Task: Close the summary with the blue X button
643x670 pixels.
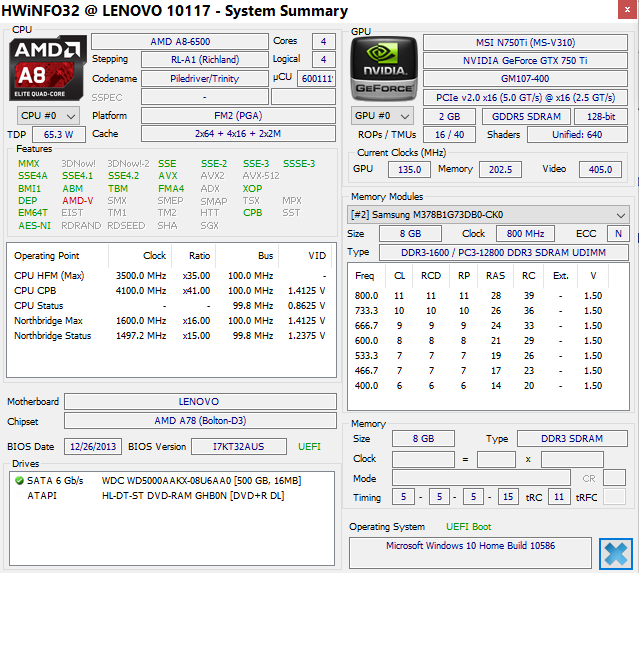Action: pyautogui.click(x=616, y=554)
